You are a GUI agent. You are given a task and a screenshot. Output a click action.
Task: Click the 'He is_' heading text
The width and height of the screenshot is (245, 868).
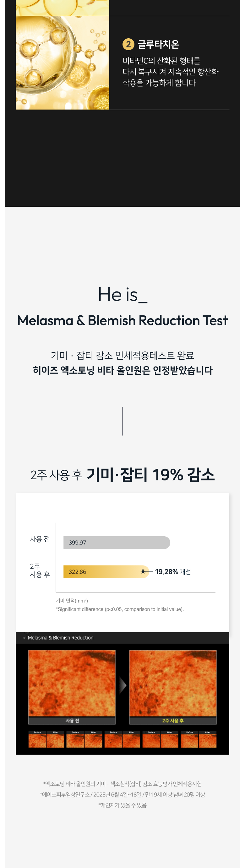click(122, 294)
